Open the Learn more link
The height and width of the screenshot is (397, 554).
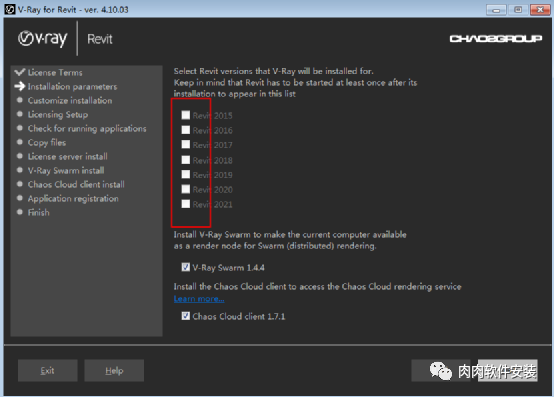199,299
